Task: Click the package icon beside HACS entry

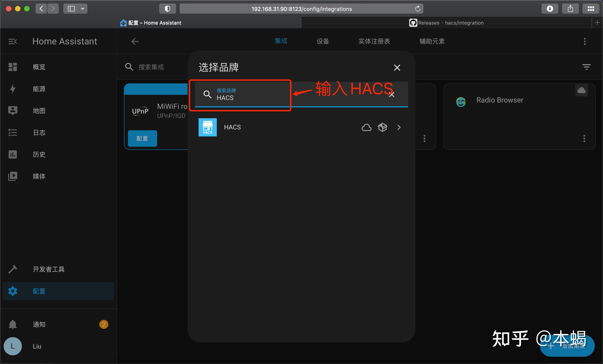Action: pos(382,127)
